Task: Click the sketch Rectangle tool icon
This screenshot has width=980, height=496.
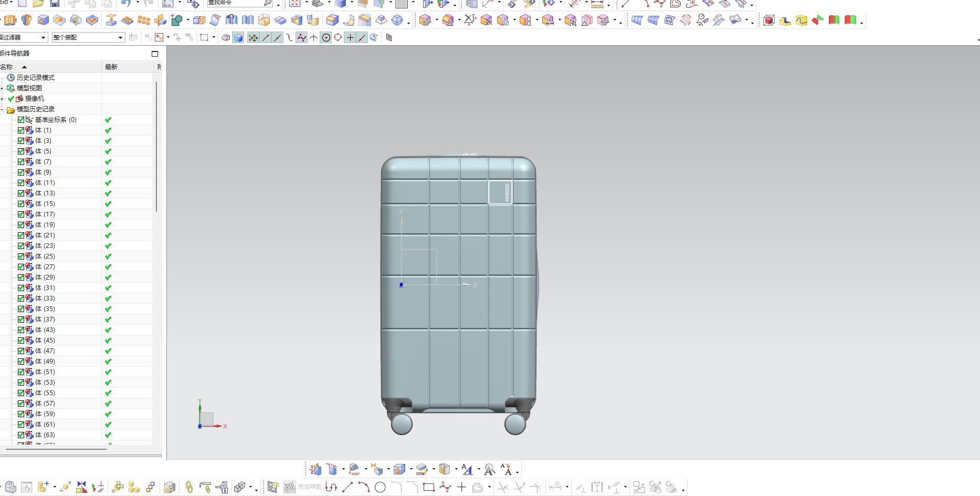Action: point(429,487)
